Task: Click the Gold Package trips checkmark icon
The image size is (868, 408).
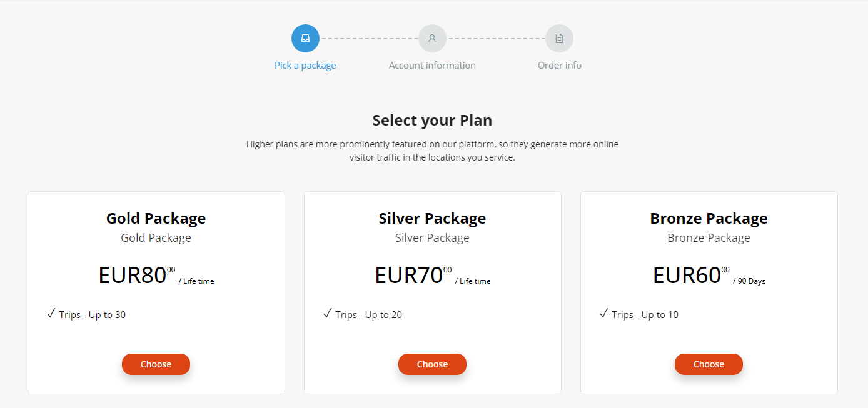Action: click(51, 314)
